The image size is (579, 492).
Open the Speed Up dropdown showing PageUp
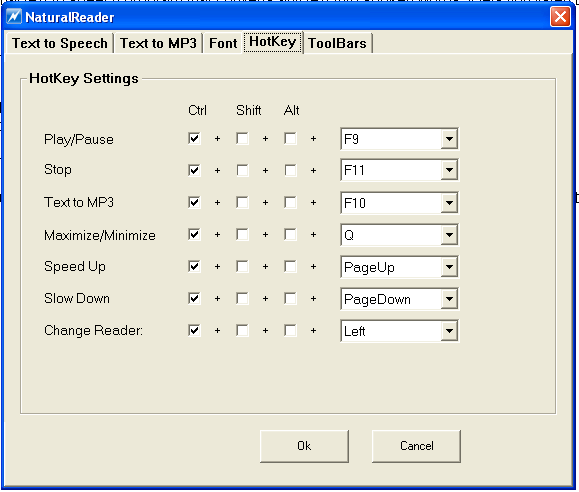[449, 267]
